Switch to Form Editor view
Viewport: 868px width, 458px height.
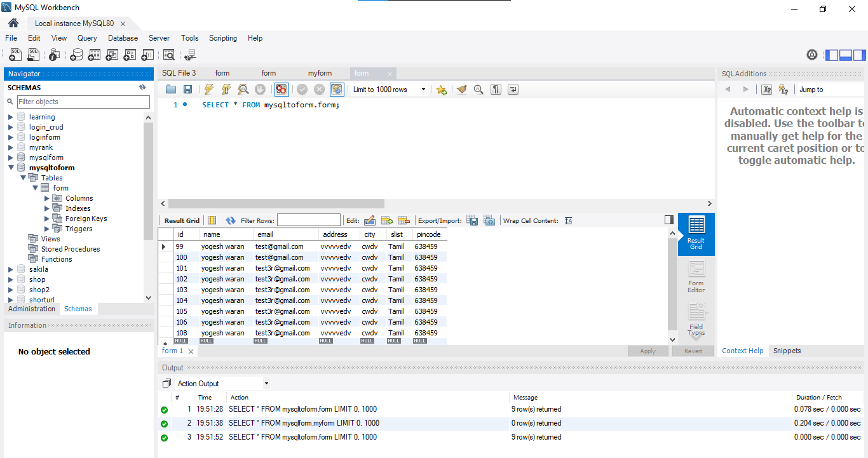[x=696, y=277]
